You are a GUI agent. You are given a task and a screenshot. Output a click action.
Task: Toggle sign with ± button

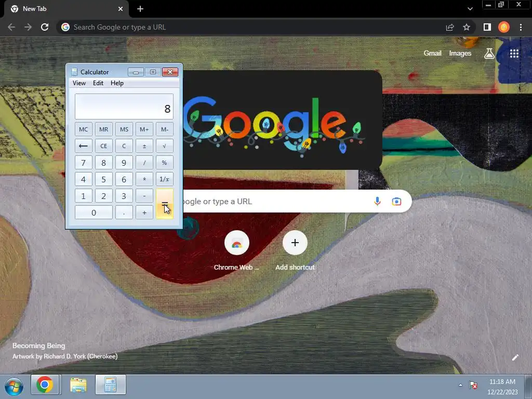point(144,146)
